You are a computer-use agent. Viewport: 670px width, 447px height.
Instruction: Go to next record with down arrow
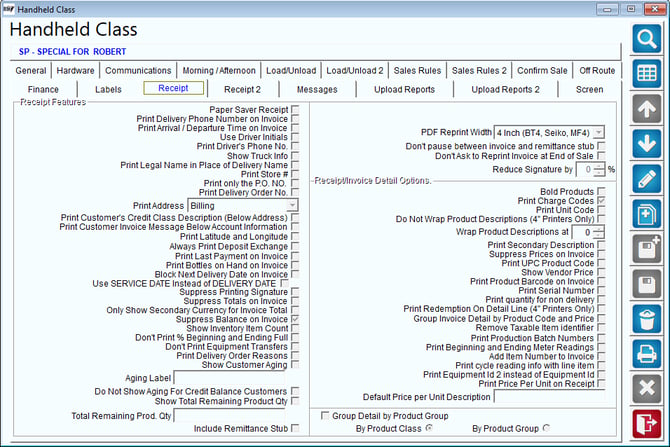coord(646,144)
